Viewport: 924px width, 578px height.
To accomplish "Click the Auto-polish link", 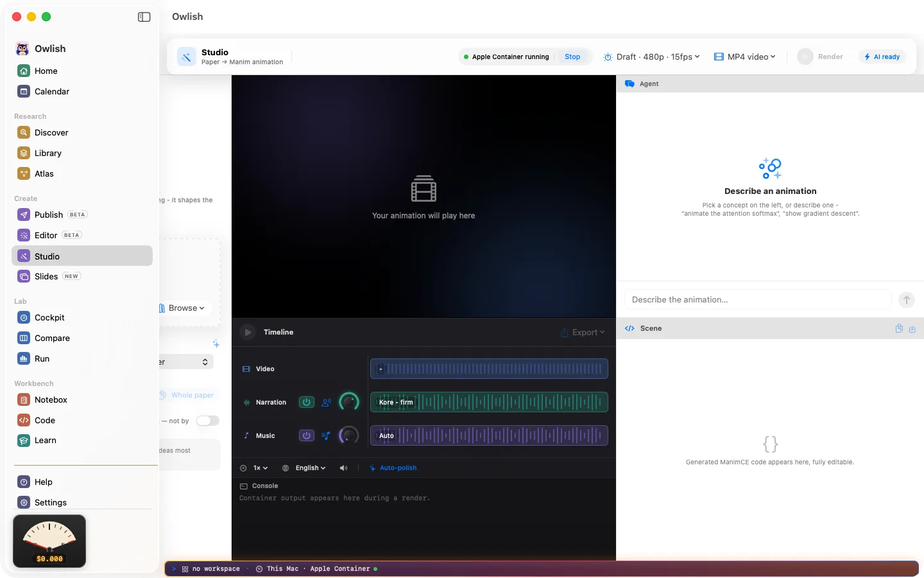I will 393,468.
